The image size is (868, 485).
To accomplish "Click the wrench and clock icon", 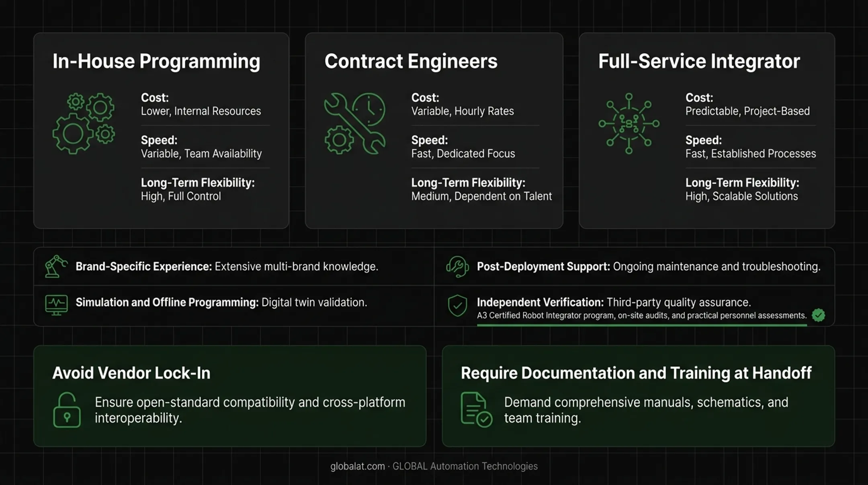I will pyautogui.click(x=355, y=123).
